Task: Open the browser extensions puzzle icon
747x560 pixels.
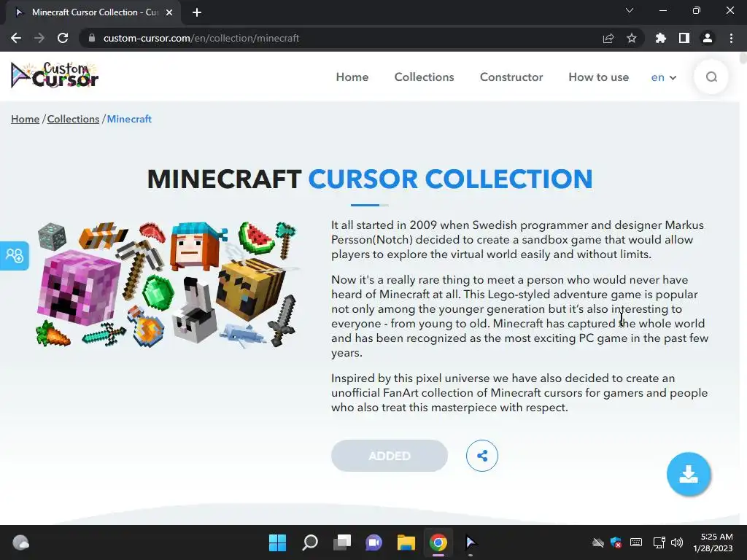Action: click(x=661, y=38)
